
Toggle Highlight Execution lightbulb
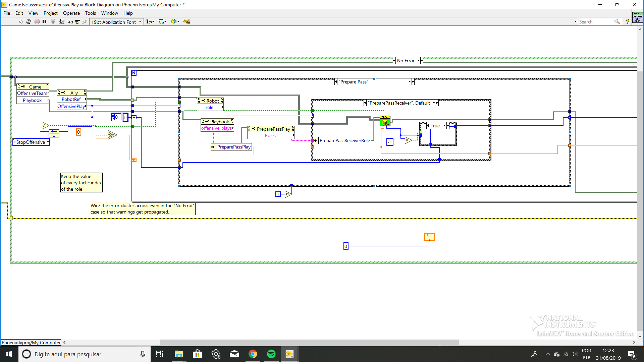[53, 22]
